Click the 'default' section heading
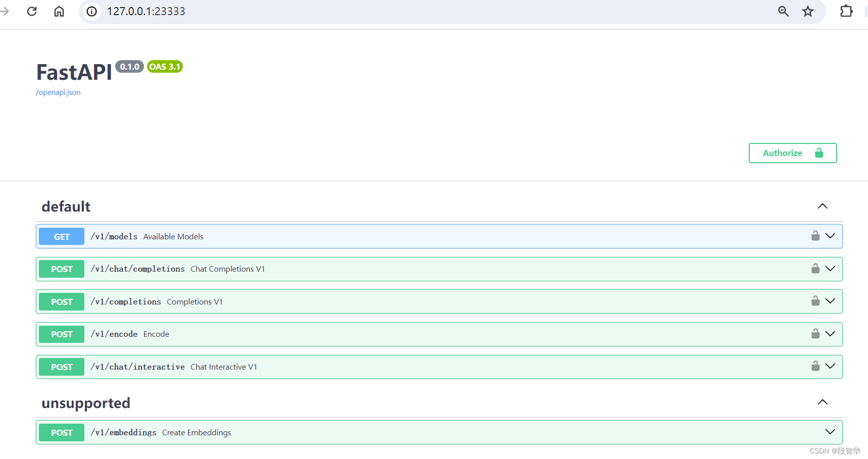The height and width of the screenshot is (459, 868). tap(66, 207)
